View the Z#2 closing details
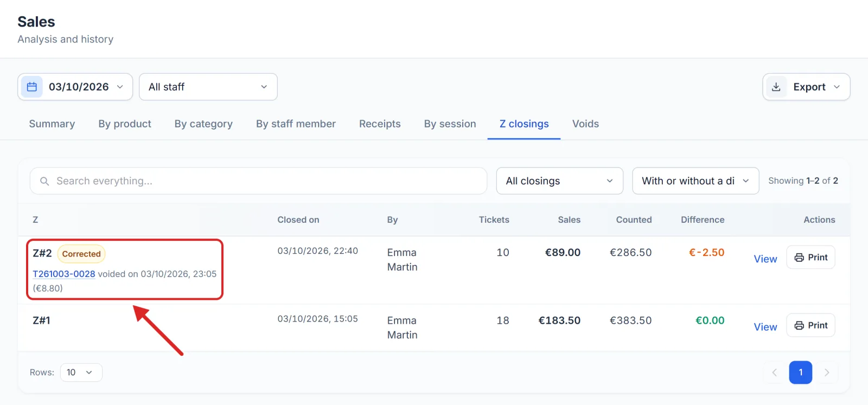868x405 pixels. (765, 259)
